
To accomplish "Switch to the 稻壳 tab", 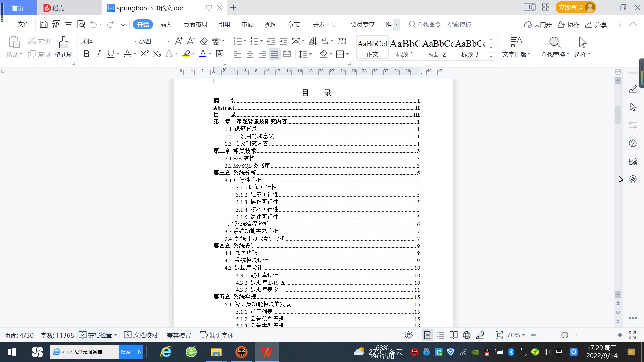I will tap(69, 8).
